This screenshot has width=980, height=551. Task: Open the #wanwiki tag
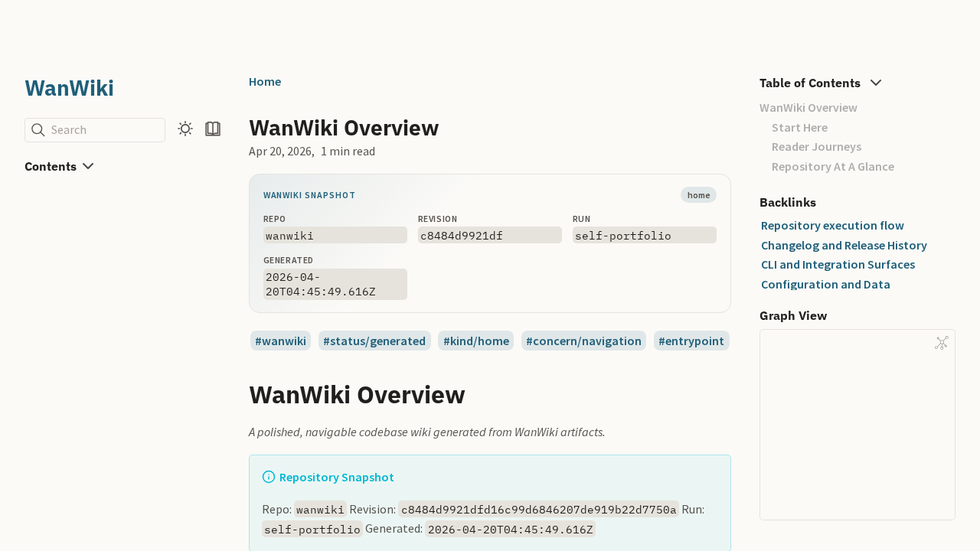(x=280, y=341)
